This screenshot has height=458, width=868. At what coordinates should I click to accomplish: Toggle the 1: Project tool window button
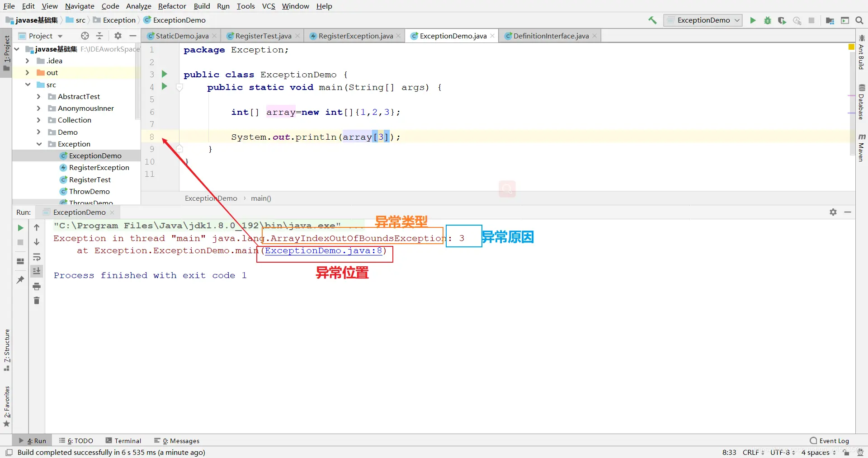pos(6,53)
